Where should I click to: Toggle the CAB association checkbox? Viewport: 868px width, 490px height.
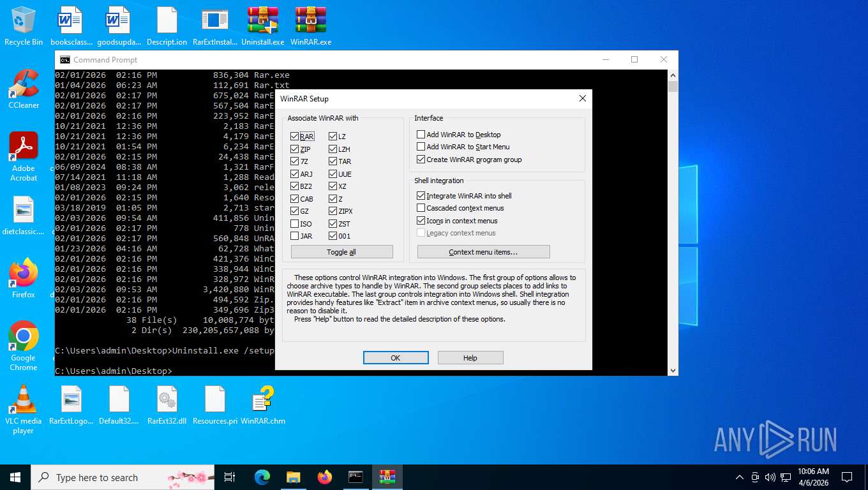pyautogui.click(x=294, y=199)
